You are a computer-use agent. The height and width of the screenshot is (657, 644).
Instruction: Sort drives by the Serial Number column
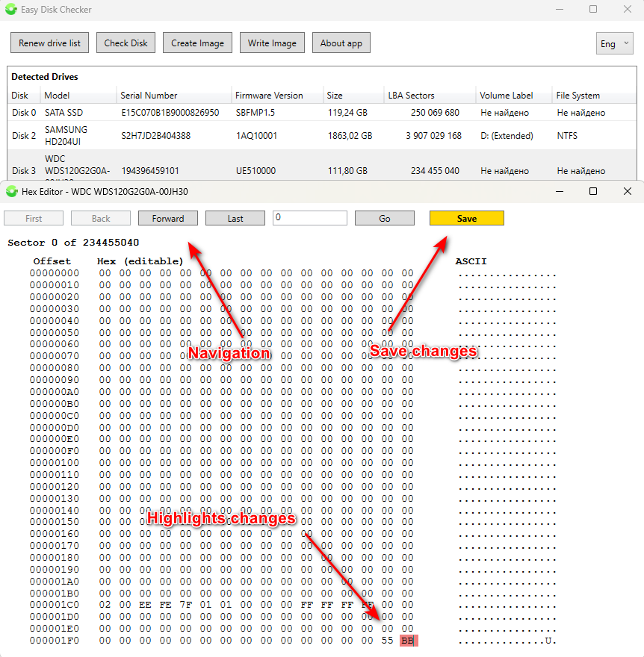(149, 96)
